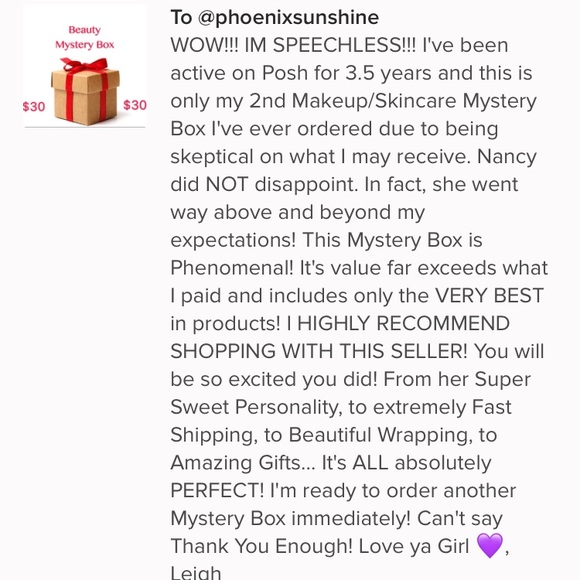The image size is (580, 580).
Task: Click the word 'PERFECT!' in comment
Action: coord(218,490)
